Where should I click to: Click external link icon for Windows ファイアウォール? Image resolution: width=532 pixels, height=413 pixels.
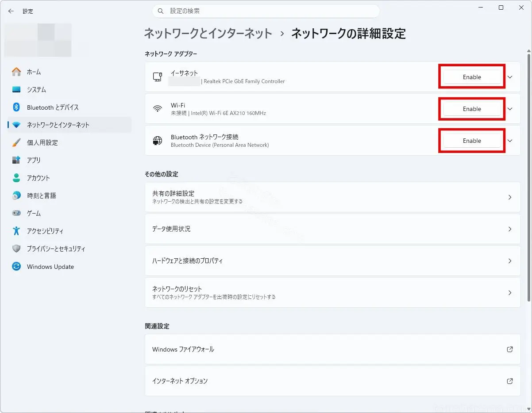coord(510,349)
